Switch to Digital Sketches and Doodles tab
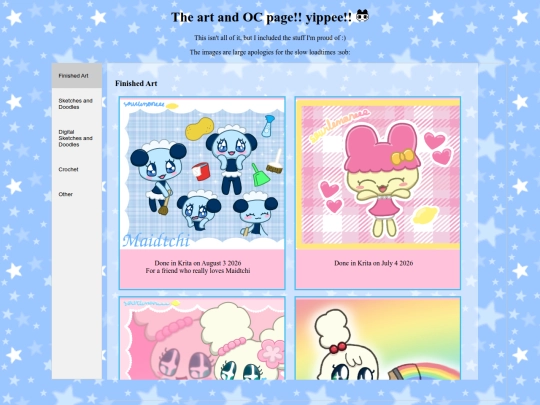Image resolution: width=540 pixels, height=405 pixels. click(x=77, y=138)
